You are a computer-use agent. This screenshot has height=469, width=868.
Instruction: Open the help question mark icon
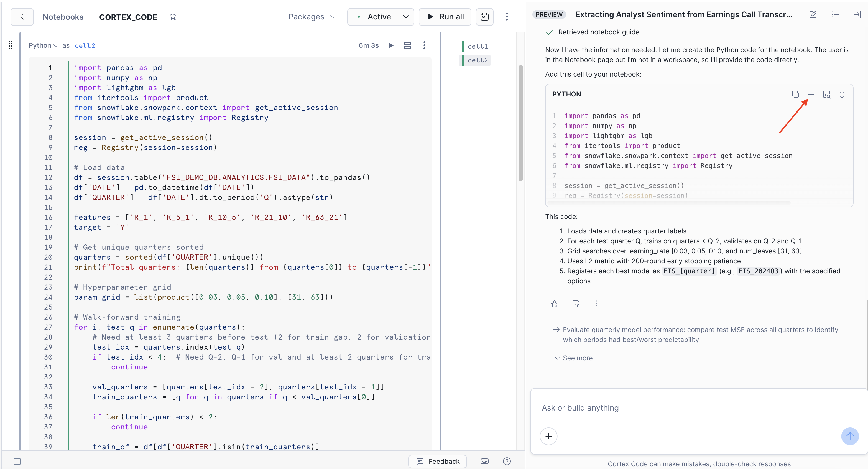(x=506, y=461)
